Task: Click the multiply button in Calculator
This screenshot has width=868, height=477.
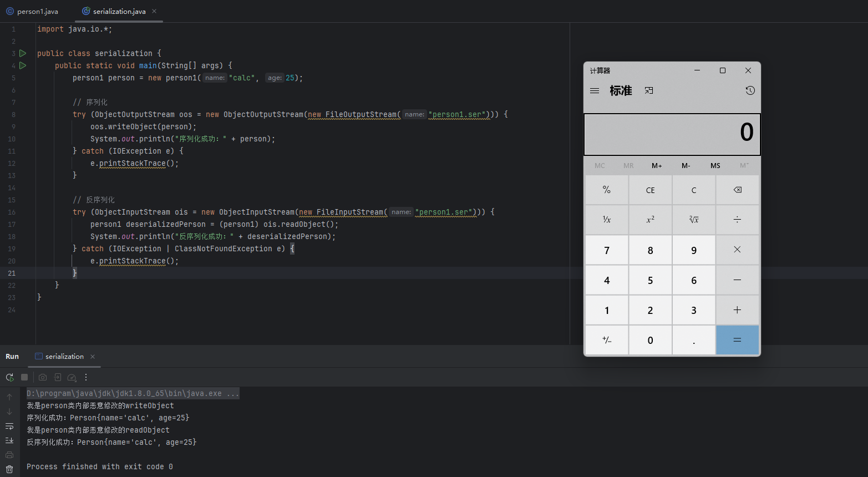Action: 738,250
